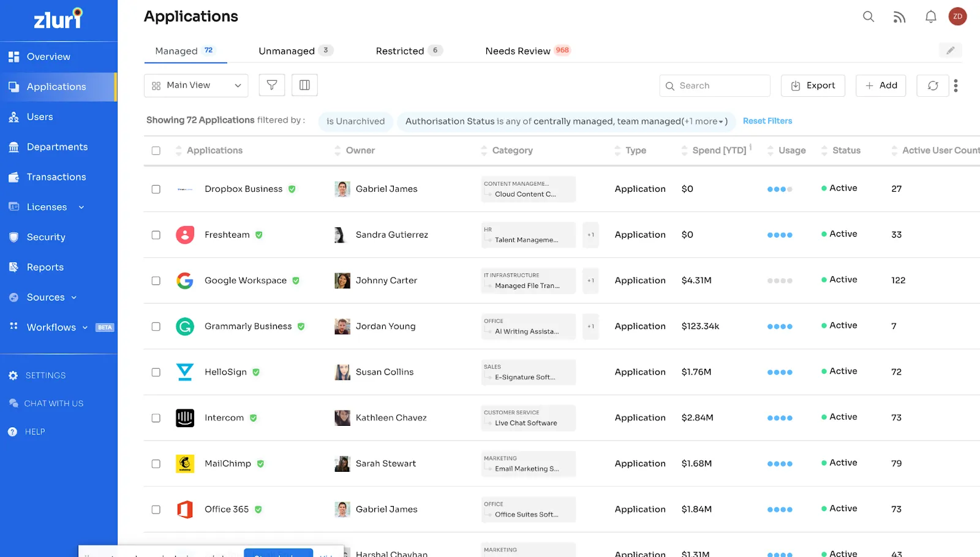Click the refresh sync icon button

click(x=933, y=86)
